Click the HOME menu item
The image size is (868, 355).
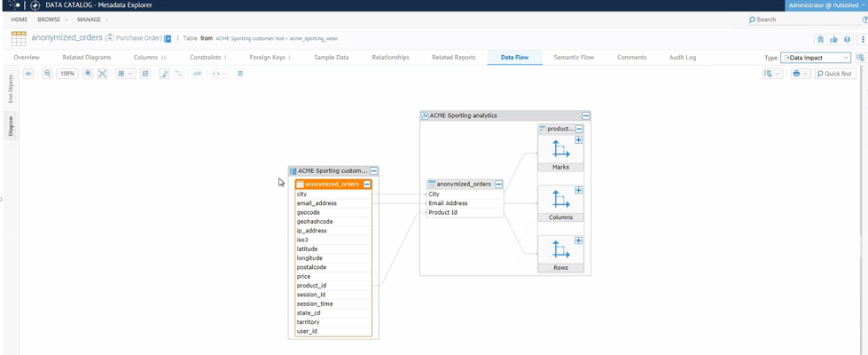pos(20,20)
